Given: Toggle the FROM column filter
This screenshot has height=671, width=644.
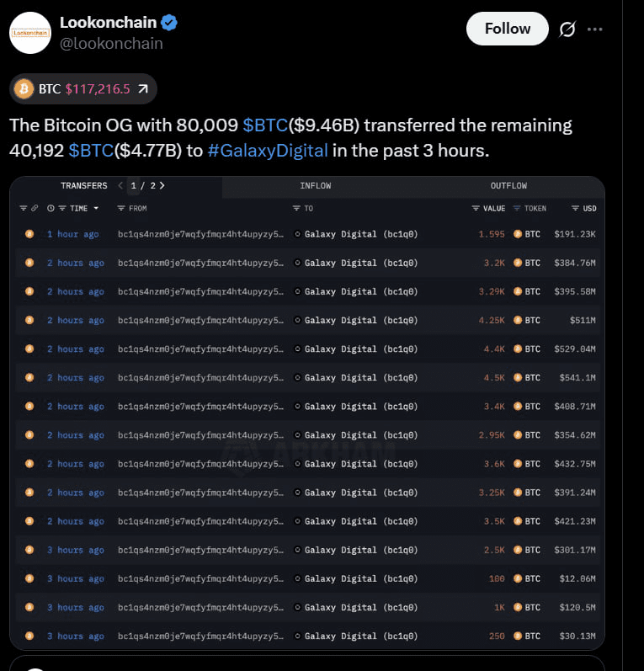Looking at the screenshot, I should click(121, 208).
